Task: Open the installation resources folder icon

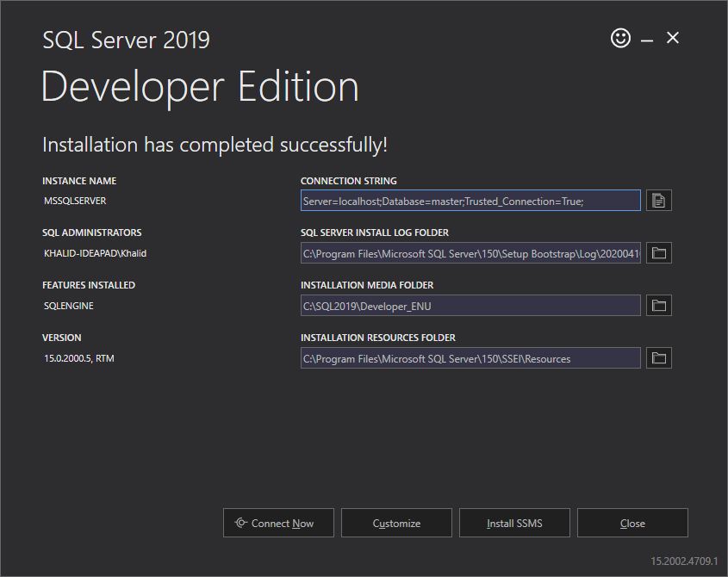Action: coord(658,358)
